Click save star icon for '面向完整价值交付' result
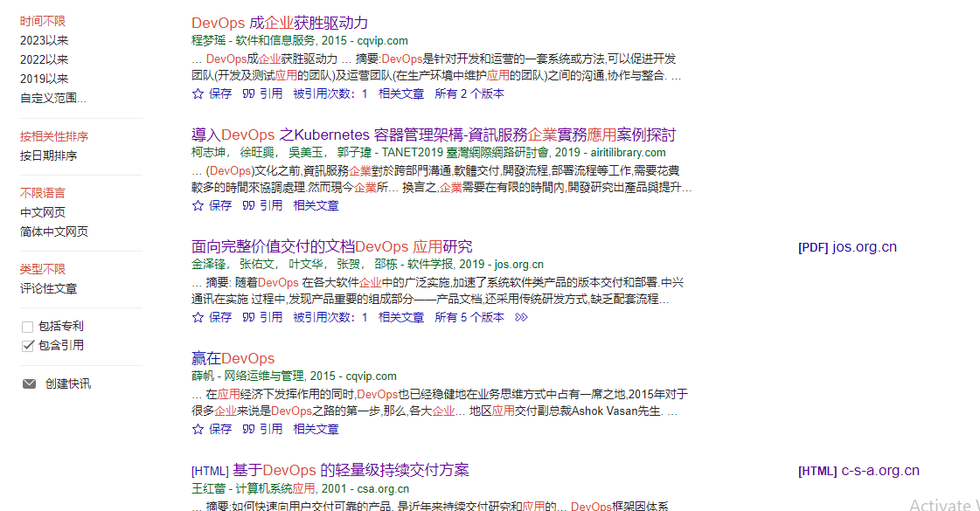This screenshot has height=511, width=980. click(x=198, y=317)
